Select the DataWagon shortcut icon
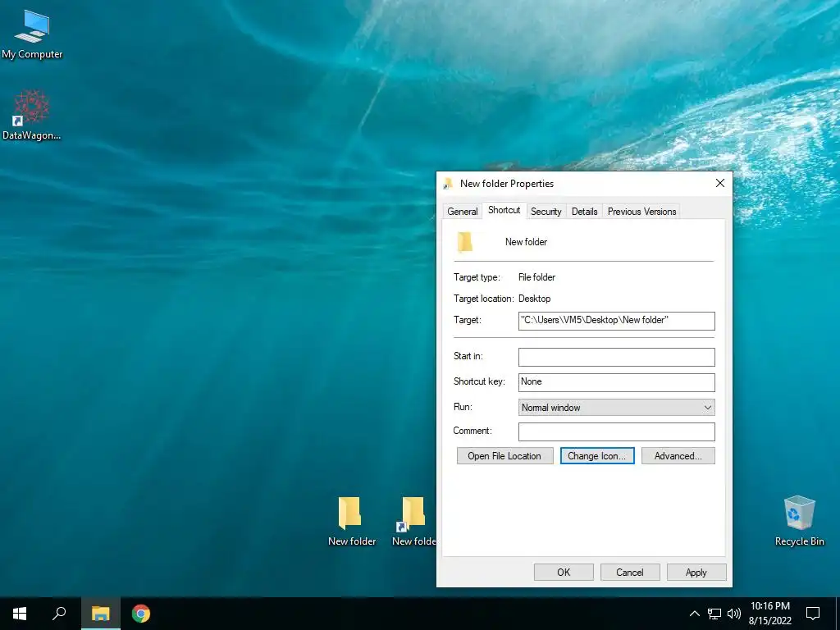Viewport: 840px width, 630px height. pyautogui.click(x=32, y=115)
